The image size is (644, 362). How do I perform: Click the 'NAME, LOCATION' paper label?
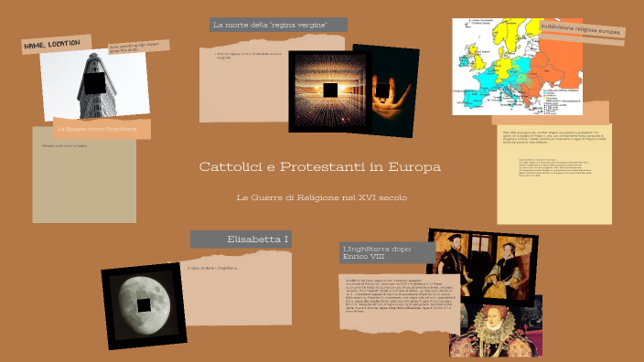[57, 44]
